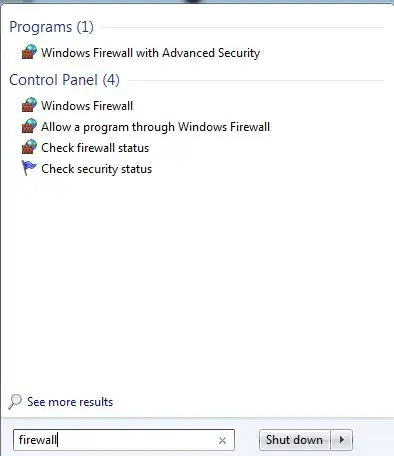Viewport: 394px width, 456px height.
Task: Click the Control Panel (4) group header
Action: point(64,80)
